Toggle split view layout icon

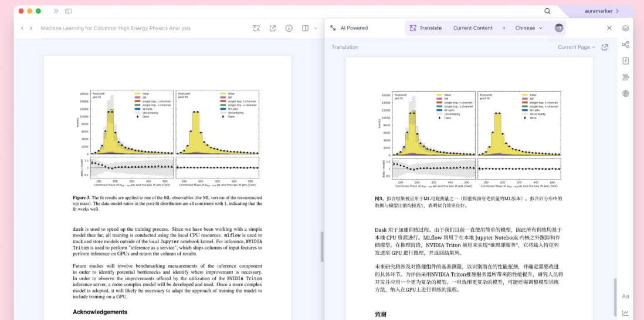click(x=305, y=28)
